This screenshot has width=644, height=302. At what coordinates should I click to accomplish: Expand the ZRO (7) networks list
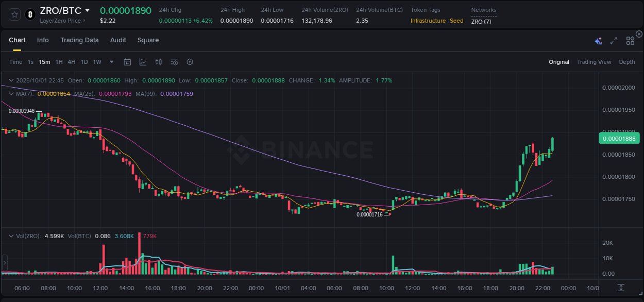(x=480, y=21)
